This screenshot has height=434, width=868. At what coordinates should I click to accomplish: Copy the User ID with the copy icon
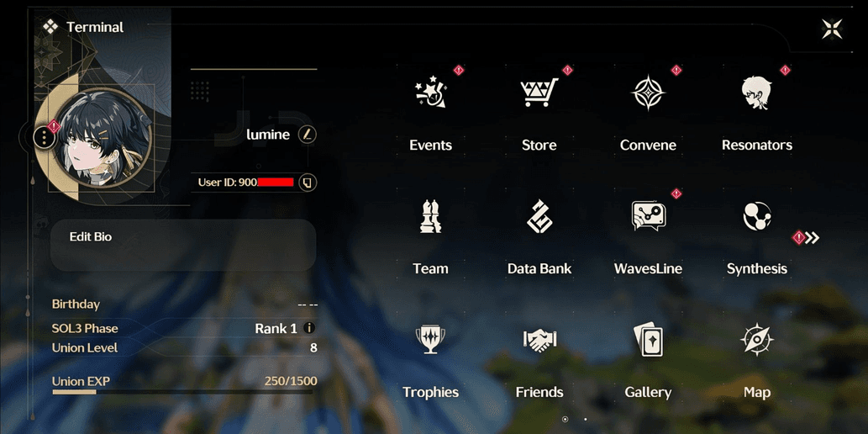(x=308, y=183)
